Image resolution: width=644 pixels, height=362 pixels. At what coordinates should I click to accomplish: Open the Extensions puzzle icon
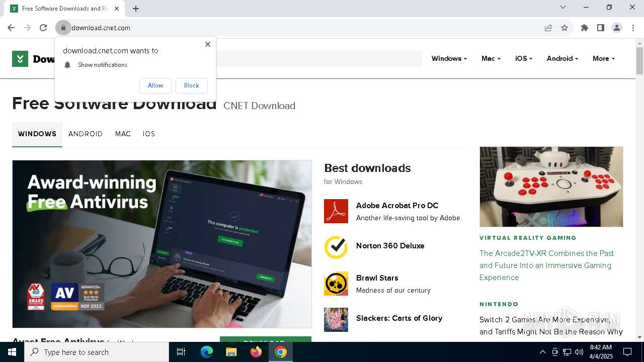point(585,28)
